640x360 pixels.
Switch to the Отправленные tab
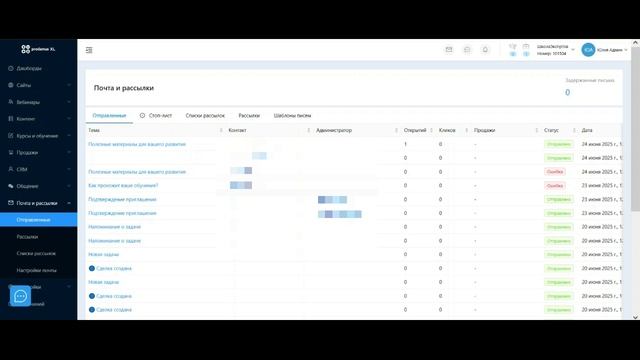pyautogui.click(x=109, y=116)
